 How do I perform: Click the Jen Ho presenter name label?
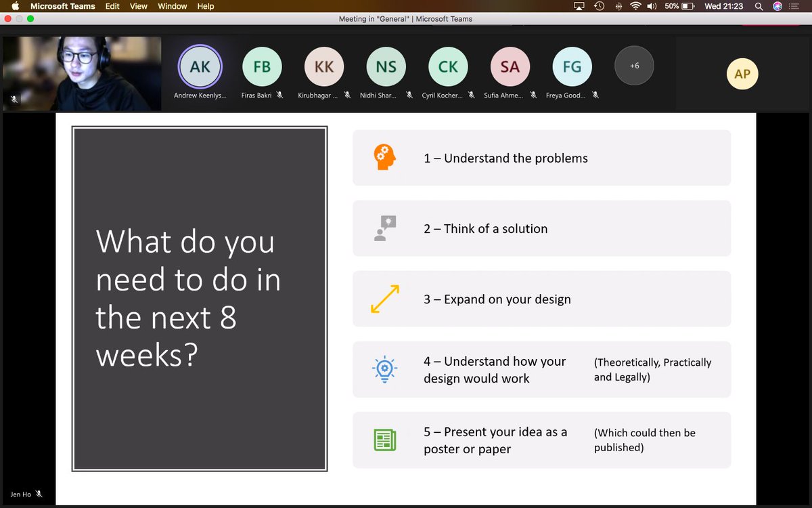(21, 494)
